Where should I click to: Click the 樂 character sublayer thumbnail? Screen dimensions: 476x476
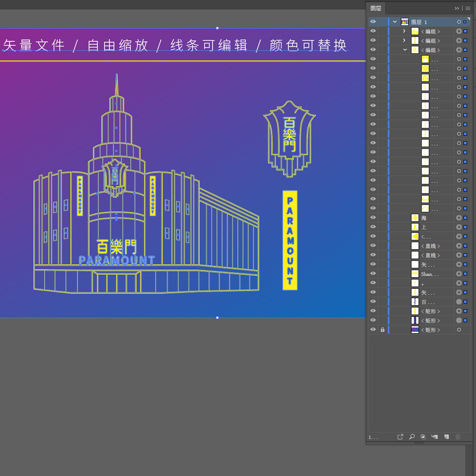click(425, 69)
